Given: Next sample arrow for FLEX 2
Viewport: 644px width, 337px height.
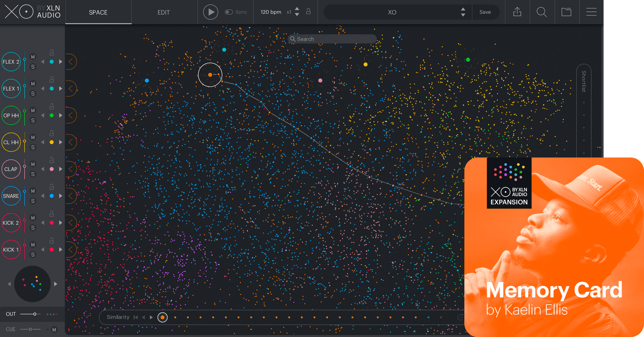Looking at the screenshot, I should pos(61,62).
